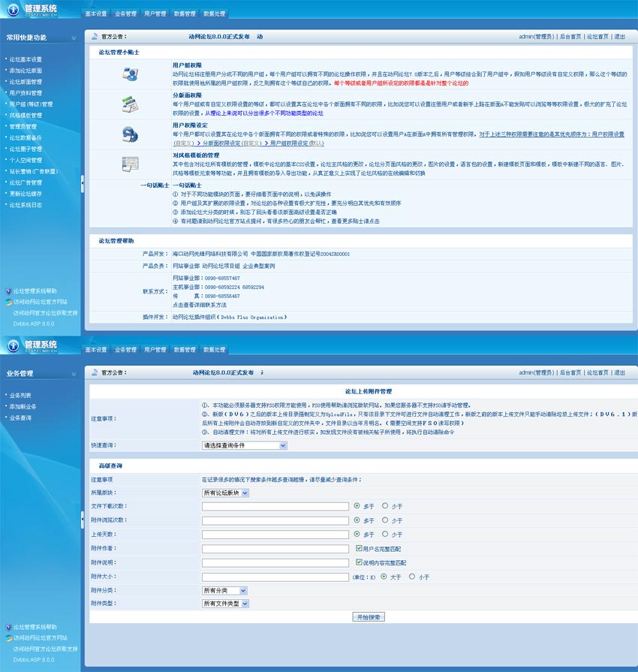Click the 分版面权限 board permission icon
Image resolution: width=638 pixels, height=672 pixels.
130,105
